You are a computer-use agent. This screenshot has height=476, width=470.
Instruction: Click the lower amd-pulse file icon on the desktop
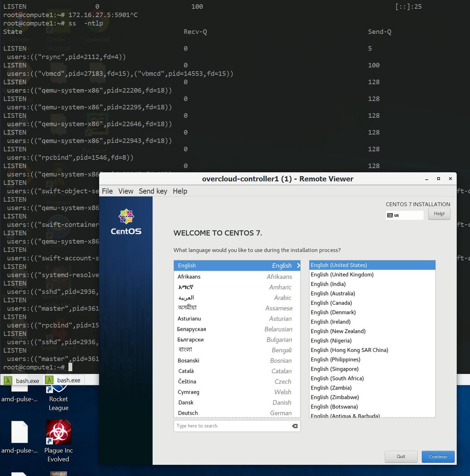click(19, 432)
